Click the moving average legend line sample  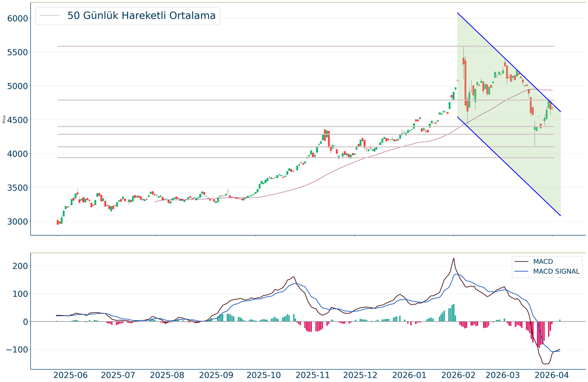point(50,16)
